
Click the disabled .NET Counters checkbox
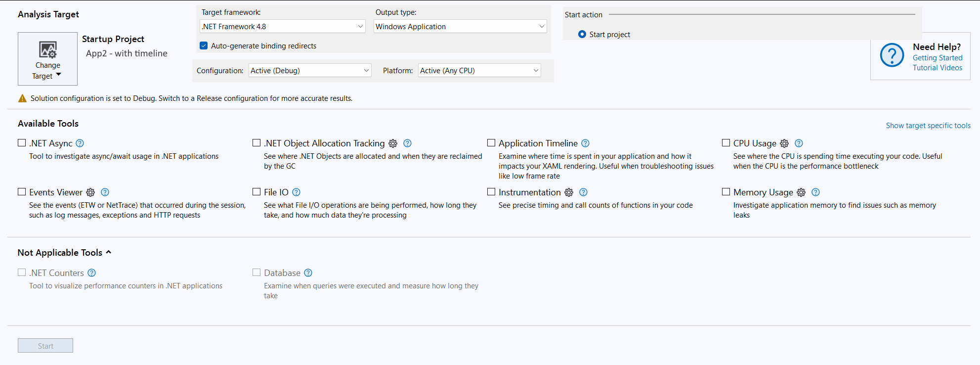[22, 273]
